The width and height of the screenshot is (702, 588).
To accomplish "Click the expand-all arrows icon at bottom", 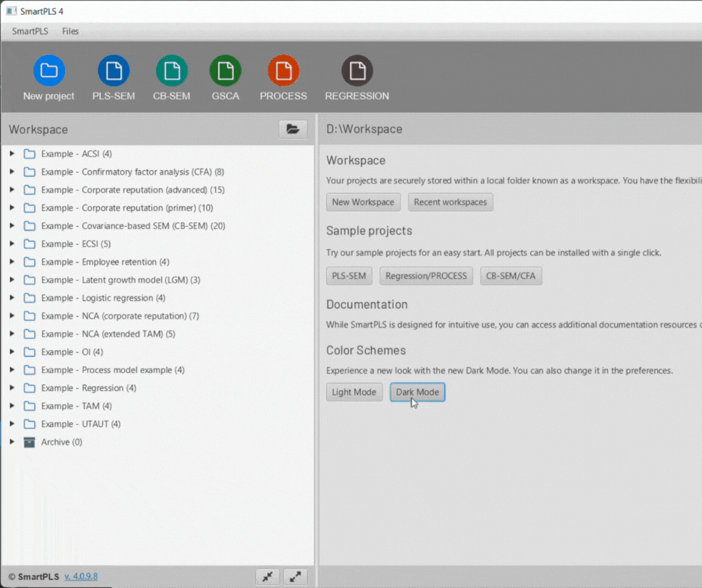I will pos(296,576).
